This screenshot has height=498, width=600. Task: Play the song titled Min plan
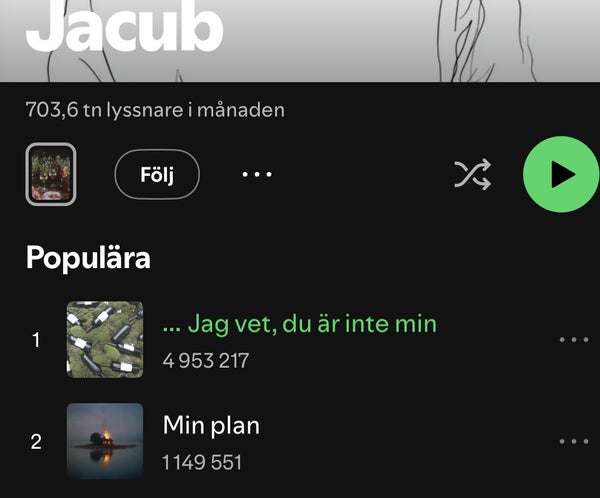coord(211,425)
